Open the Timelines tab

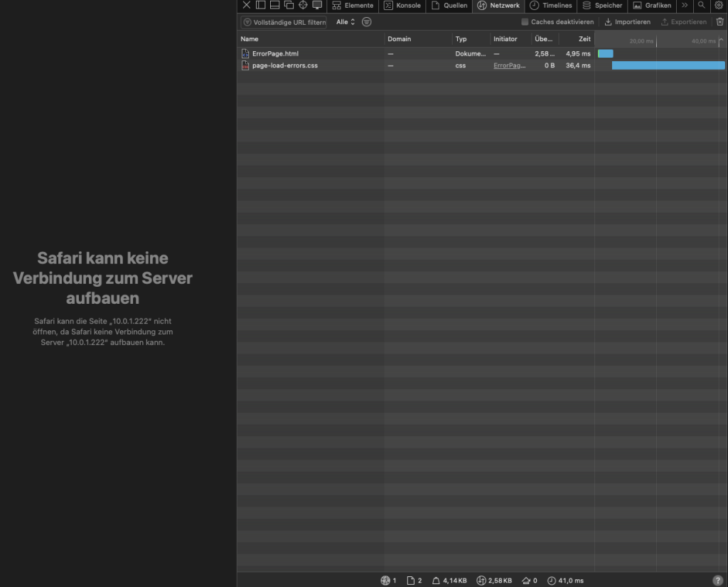coord(551,6)
